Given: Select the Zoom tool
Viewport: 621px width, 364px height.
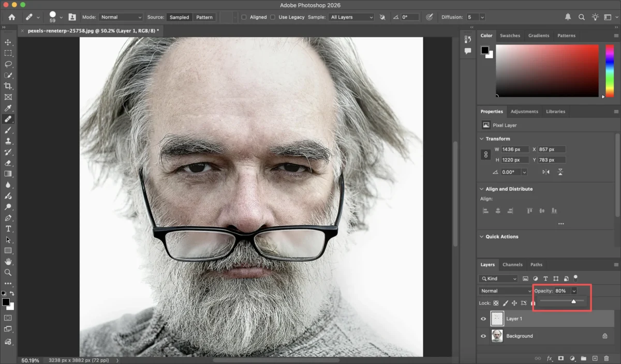Looking at the screenshot, I should [x=8, y=272].
